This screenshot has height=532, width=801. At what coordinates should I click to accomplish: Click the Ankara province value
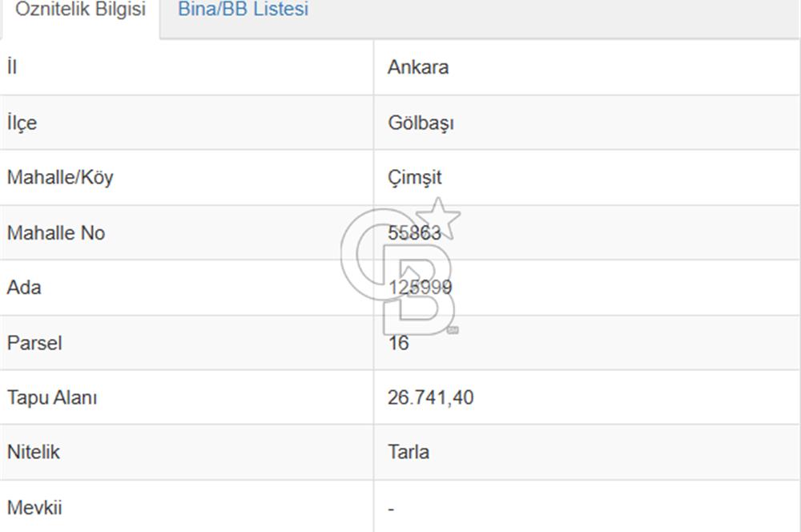pyautogui.click(x=418, y=67)
